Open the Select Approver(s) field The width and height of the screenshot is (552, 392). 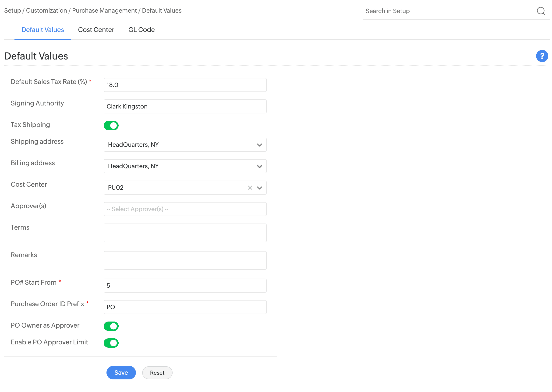click(185, 209)
